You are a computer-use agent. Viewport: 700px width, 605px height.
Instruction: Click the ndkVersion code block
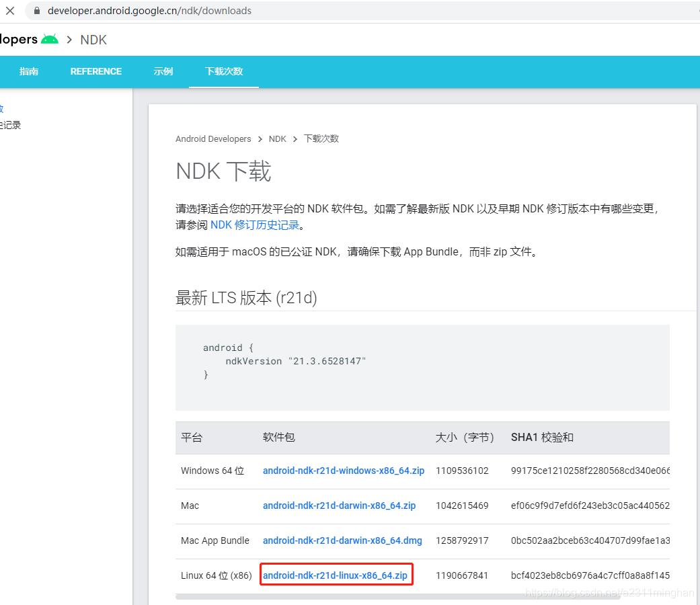422,368
